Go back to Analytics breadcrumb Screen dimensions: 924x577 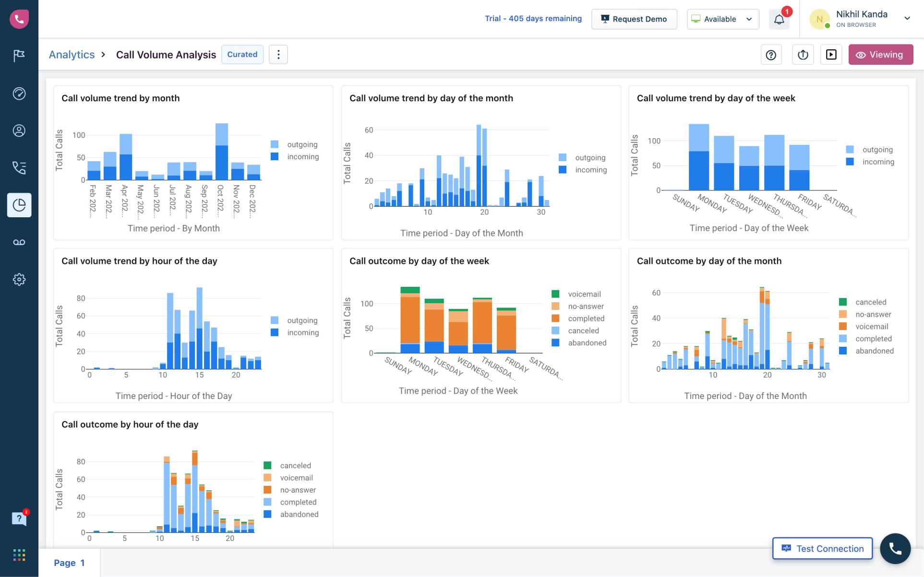pos(72,55)
